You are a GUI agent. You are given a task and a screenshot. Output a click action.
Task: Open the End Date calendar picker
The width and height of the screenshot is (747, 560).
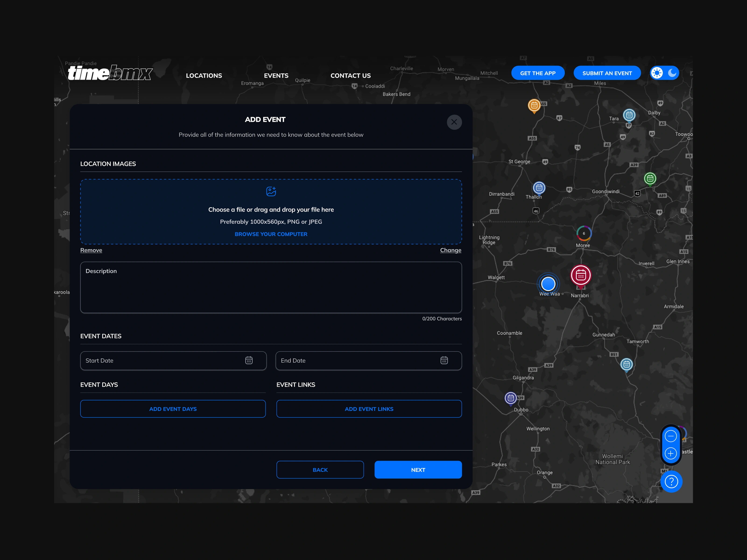(x=444, y=360)
